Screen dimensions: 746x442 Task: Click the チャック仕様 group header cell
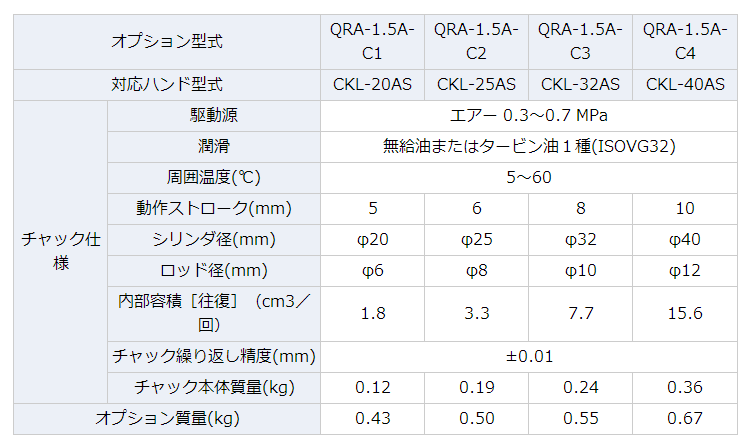click(x=59, y=251)
